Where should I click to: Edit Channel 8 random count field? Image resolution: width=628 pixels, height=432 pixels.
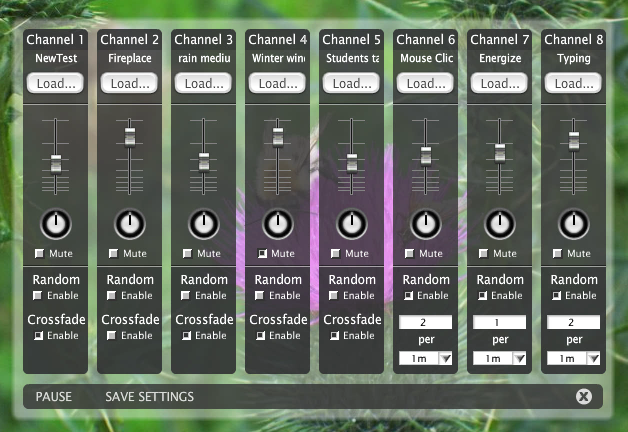[x=574, y=322]
